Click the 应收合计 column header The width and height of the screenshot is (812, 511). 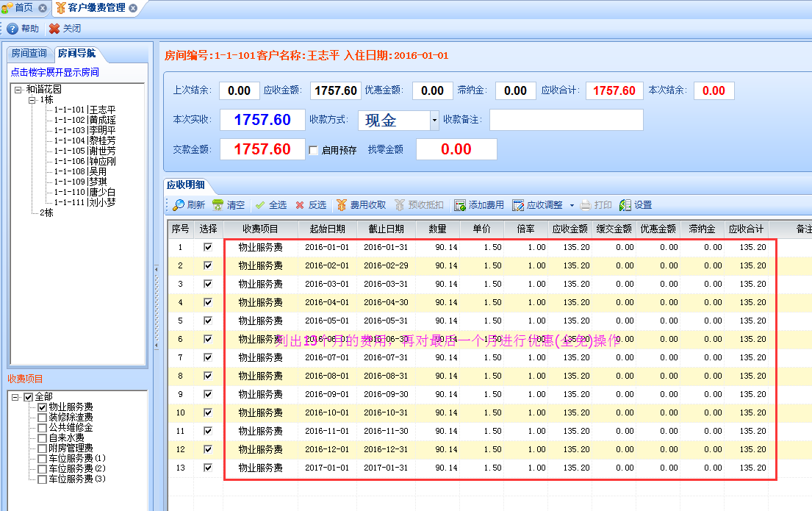(x=747, y=229)
